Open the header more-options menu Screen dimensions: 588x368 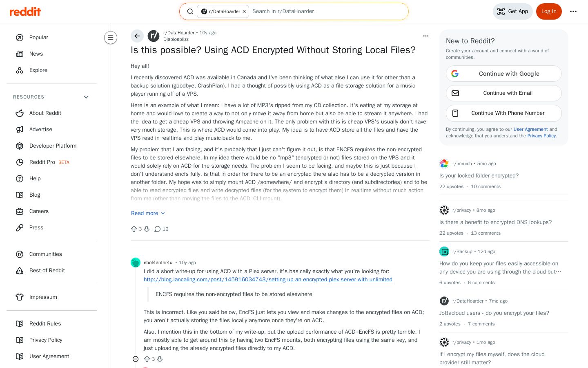click(x=573, y=11)
